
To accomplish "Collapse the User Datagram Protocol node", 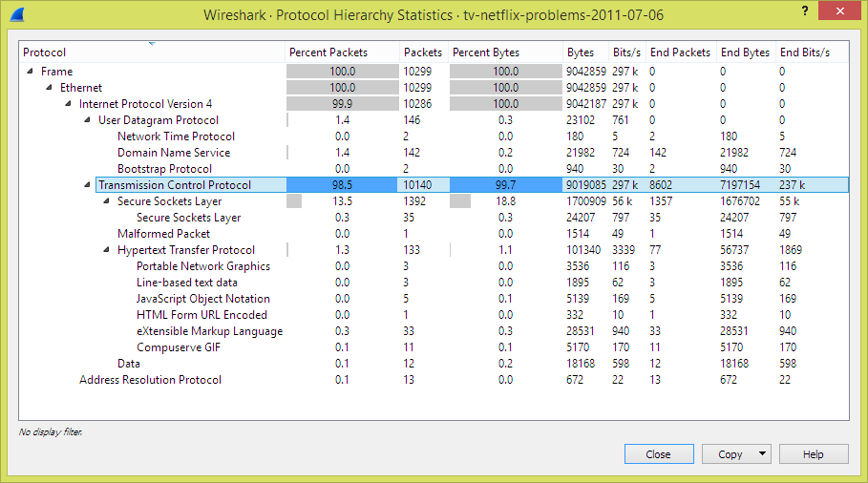I will [87, 119].
